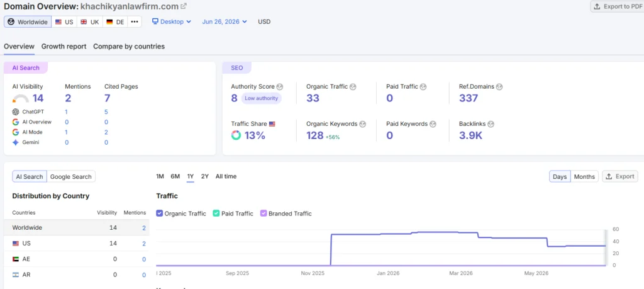
Task: Click the Traffic Share donut chart icon
Action: 236,135
